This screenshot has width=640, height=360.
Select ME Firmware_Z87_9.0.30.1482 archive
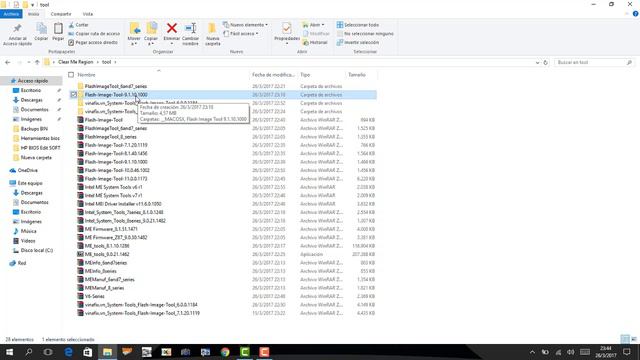coord(116,238)
